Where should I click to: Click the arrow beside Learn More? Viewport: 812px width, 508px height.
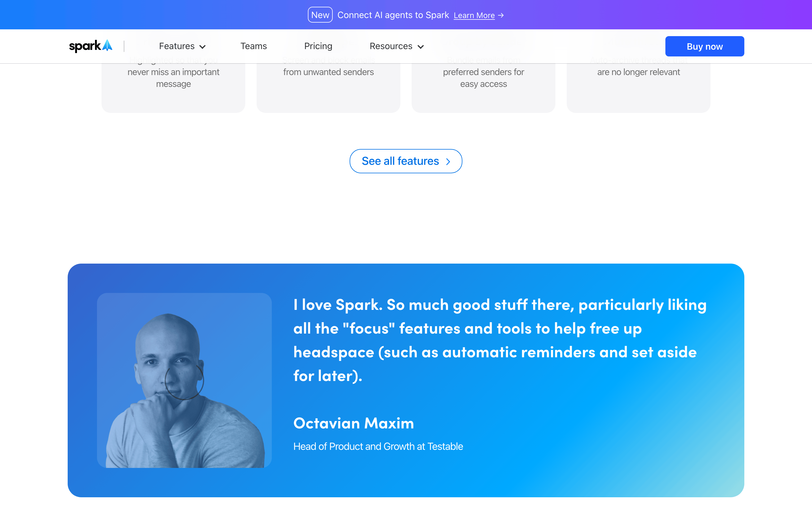[x=501, y=16]
